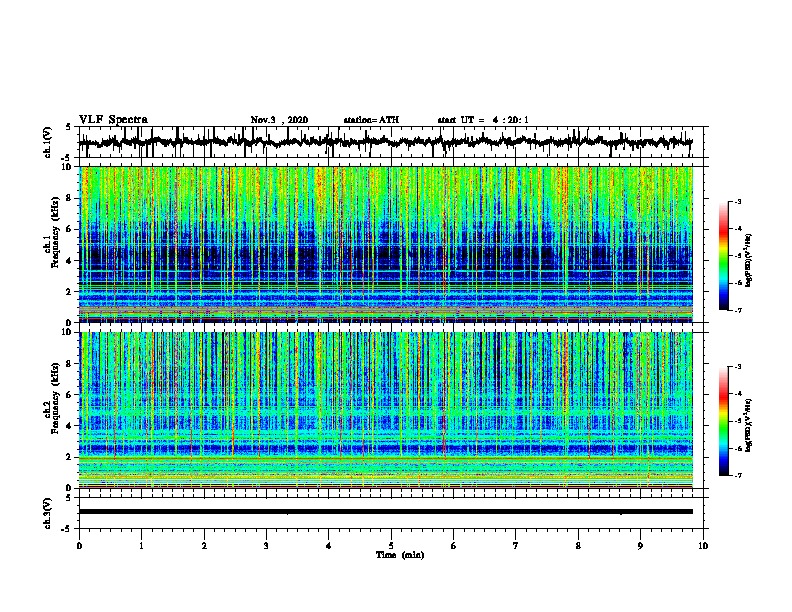792x612 pixels.
Task: Click the ch.2 spectrogram plot area
Action: [386, 410]
